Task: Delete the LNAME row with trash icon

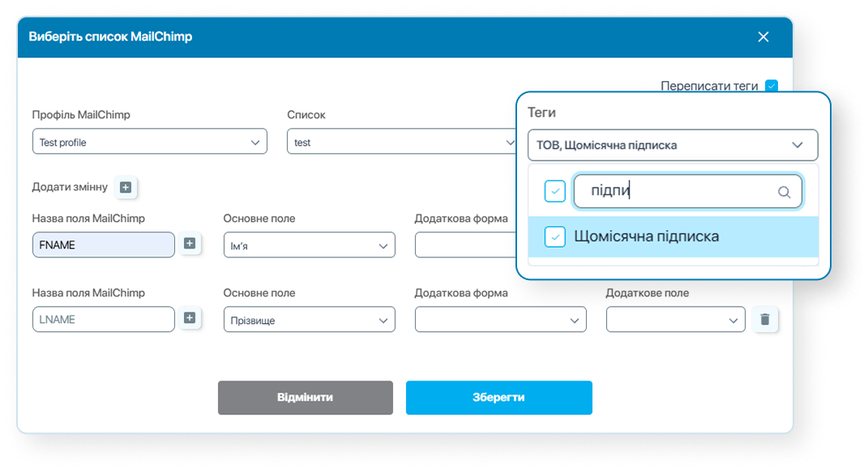Action: point(765,320)
